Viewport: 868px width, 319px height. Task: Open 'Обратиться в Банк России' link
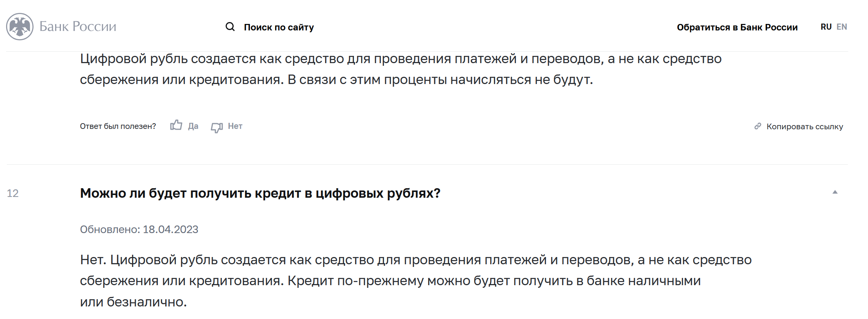(737, 27)
